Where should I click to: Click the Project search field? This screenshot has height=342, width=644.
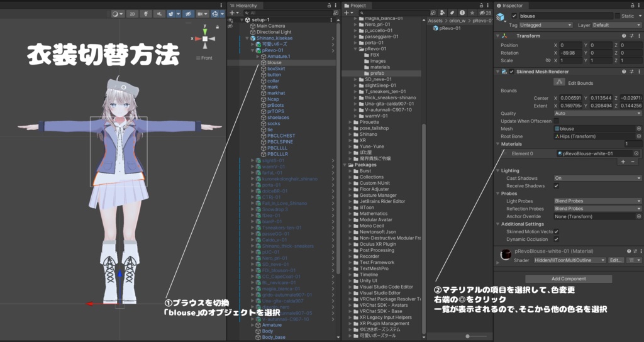pos(394,13)
